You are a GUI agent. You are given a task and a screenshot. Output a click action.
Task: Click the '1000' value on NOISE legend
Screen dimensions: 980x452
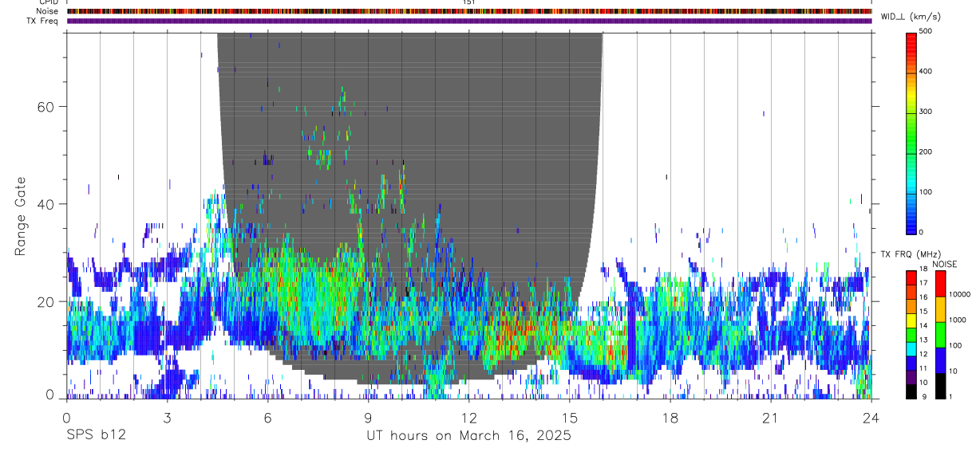click(x=958, y=320)
